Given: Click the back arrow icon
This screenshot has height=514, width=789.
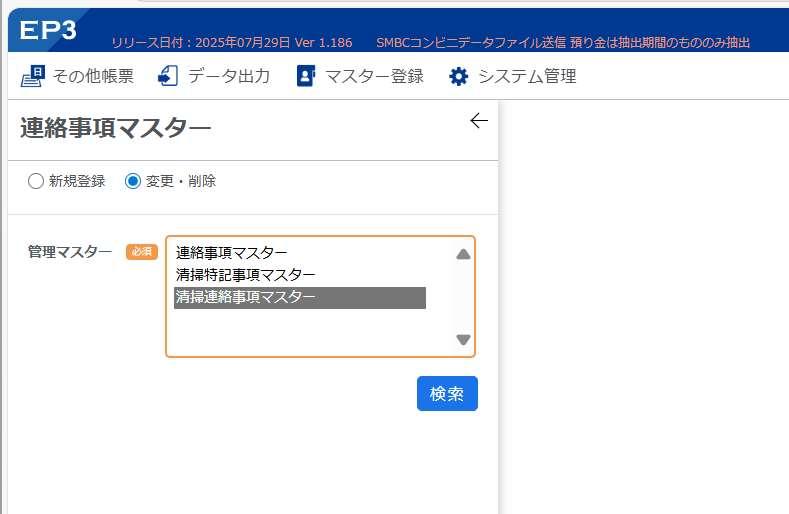Looking at the screenshot, I should (x=479, y=121).
